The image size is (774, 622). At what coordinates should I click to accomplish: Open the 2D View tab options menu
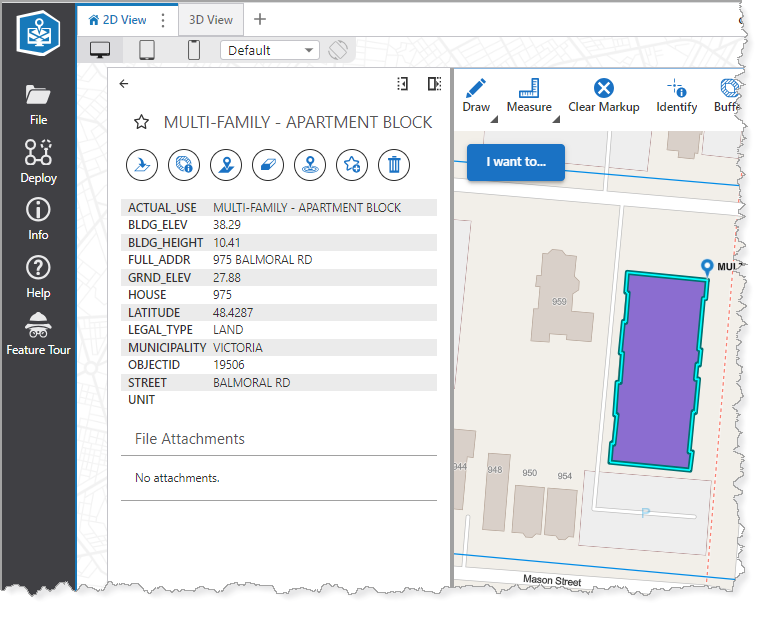(x=163, y=20)
